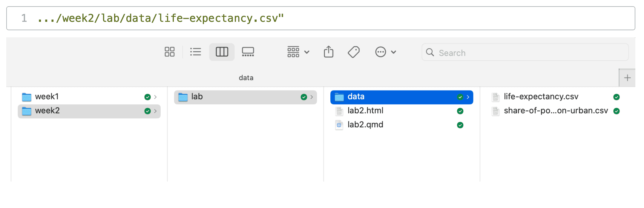644x208 pixels.
Task: Add a new tab with plus button
Action: click(627, 78)
